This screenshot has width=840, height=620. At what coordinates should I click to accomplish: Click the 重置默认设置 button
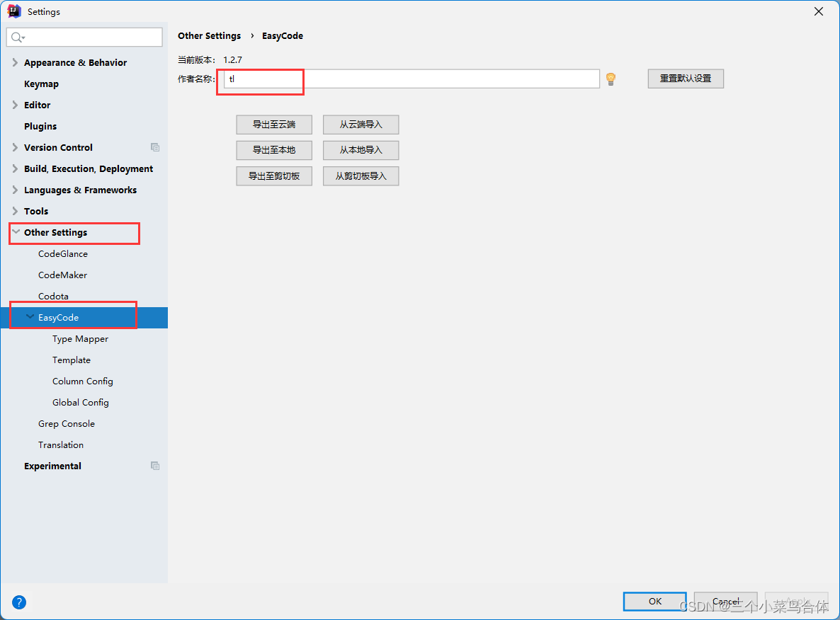point(686,79)
